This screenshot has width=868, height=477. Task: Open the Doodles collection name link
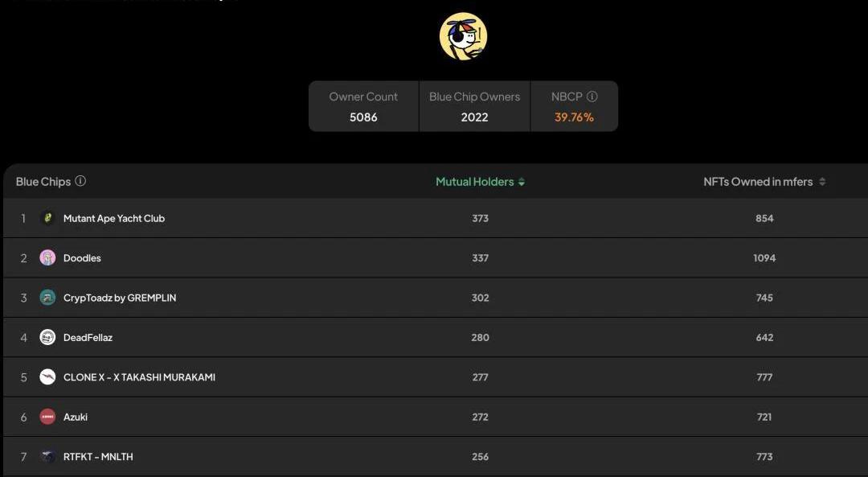click(x=82, y=258)
